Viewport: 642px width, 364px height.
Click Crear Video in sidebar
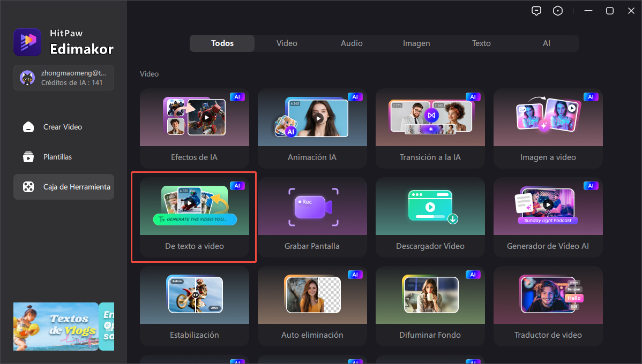[64, 127]
